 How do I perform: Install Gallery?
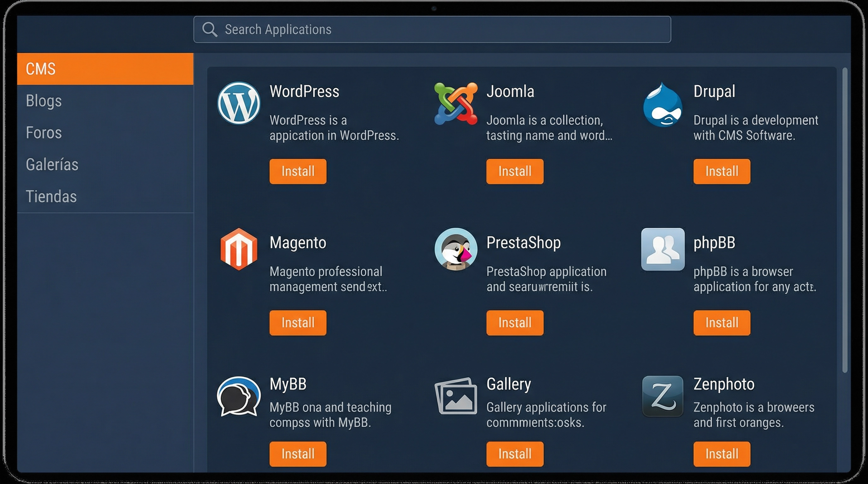pyautogui.click(x=515, y=454)
